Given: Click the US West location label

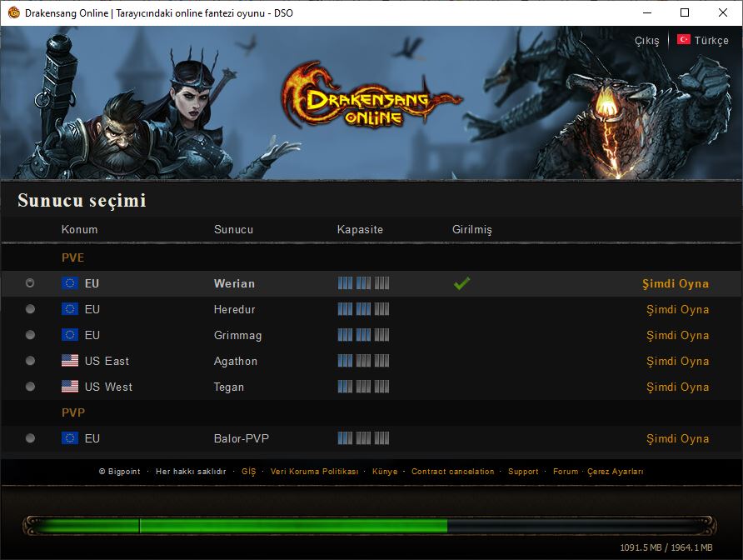Looking at the screenshot, I should click(x=108, y=387).
